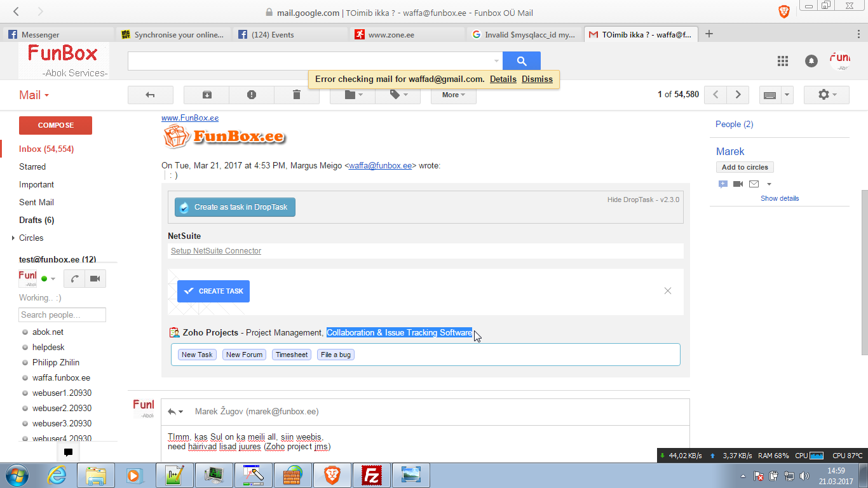Go to the older conversation arrow
Viewport: 868px width, 488px height.
[738, 95]
